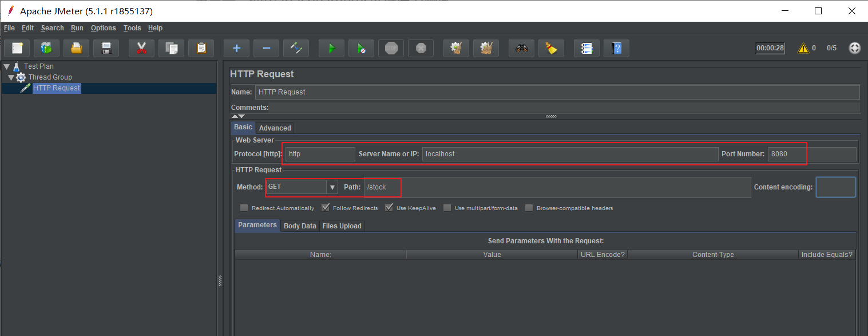Screen dimensions: 868x336
Task: Click the Clear All double broom icon
Action: pos(486,48)
